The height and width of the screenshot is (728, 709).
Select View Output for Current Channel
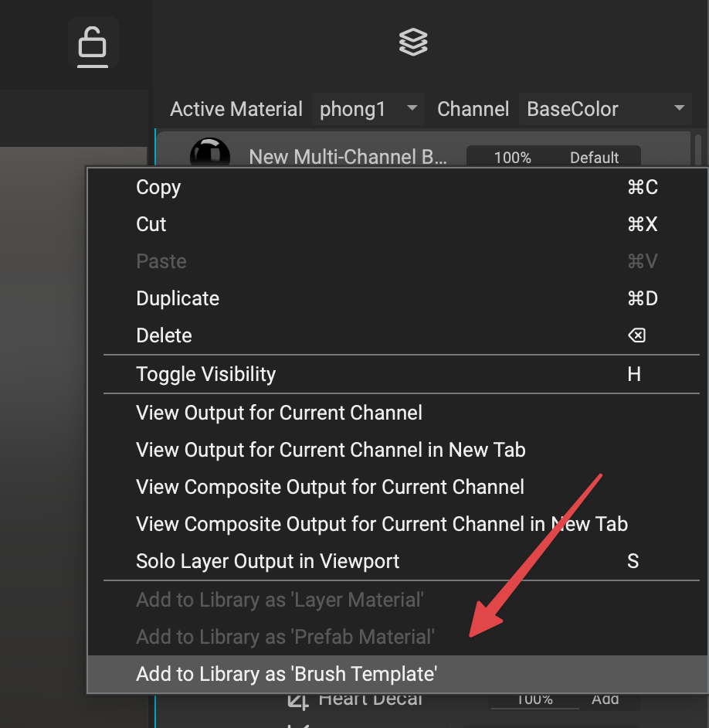279,413
